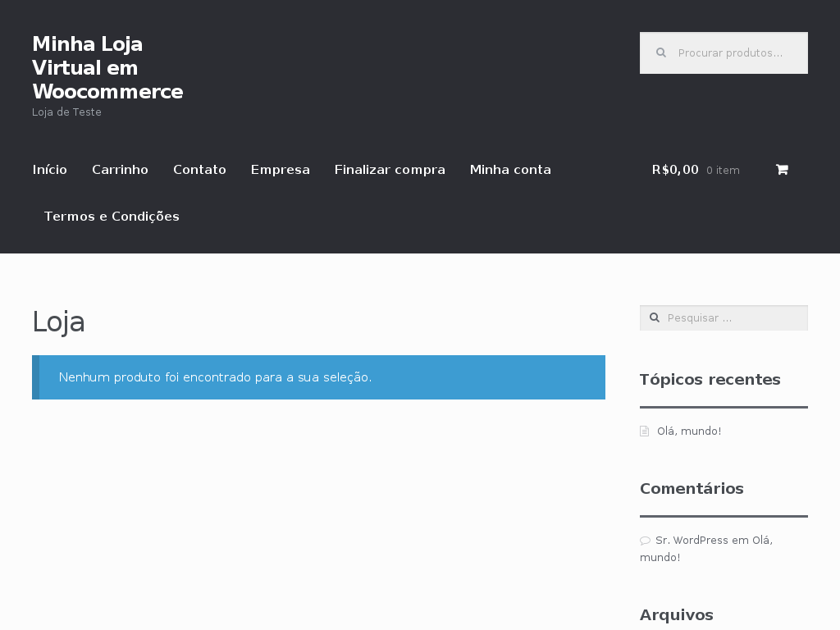Open cart via shopping basket icon

click(782, 170)
